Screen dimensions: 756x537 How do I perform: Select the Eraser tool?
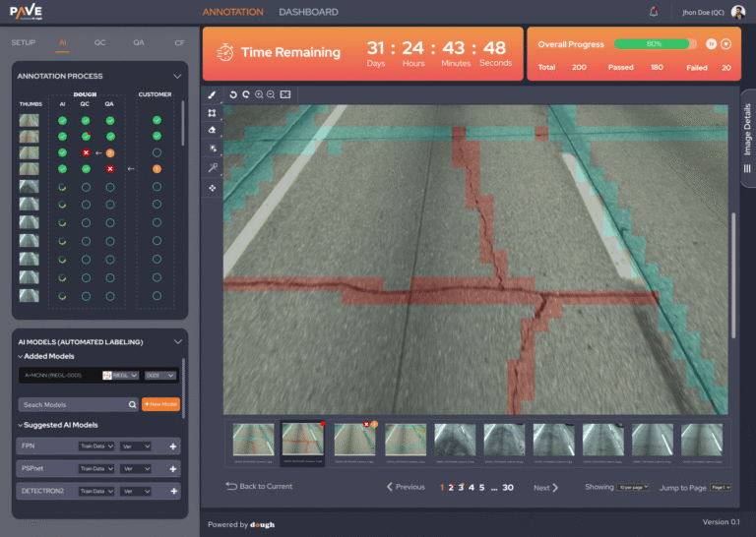(212, 131)
